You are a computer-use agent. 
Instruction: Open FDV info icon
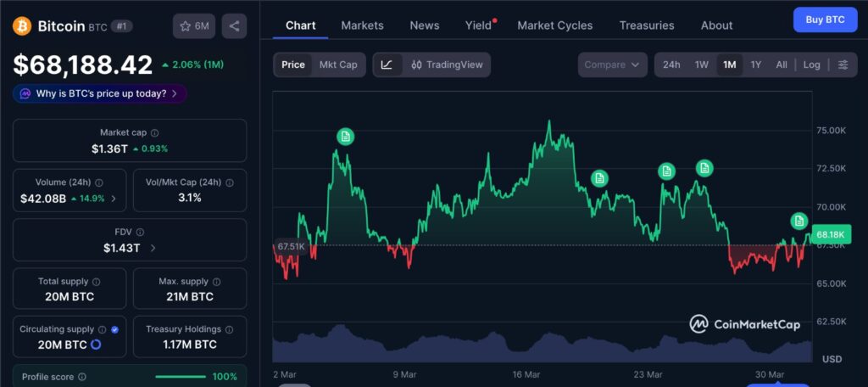coord(140,233)
